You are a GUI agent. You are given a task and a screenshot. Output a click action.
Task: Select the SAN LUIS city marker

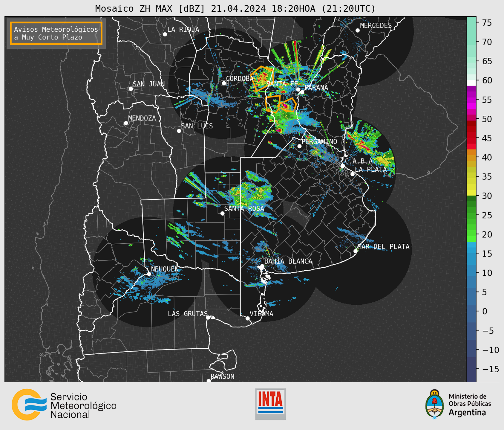pos(179,131)
